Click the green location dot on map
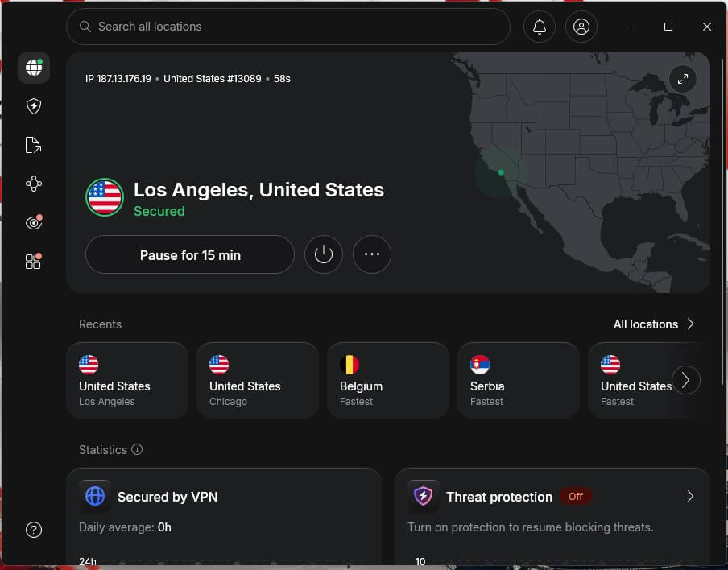 501,172
